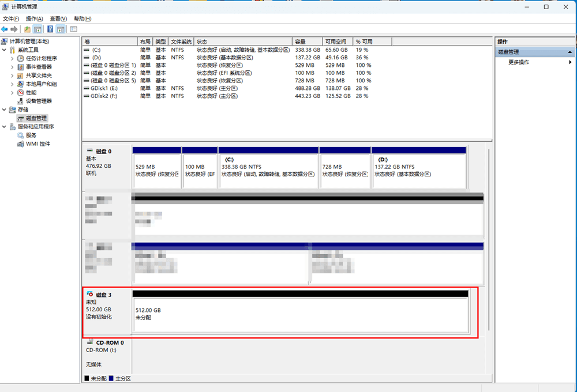This screenshot has width=577, height=392.
Task: Click the Back arrow toolbar icon
Action: pos(5,29)
